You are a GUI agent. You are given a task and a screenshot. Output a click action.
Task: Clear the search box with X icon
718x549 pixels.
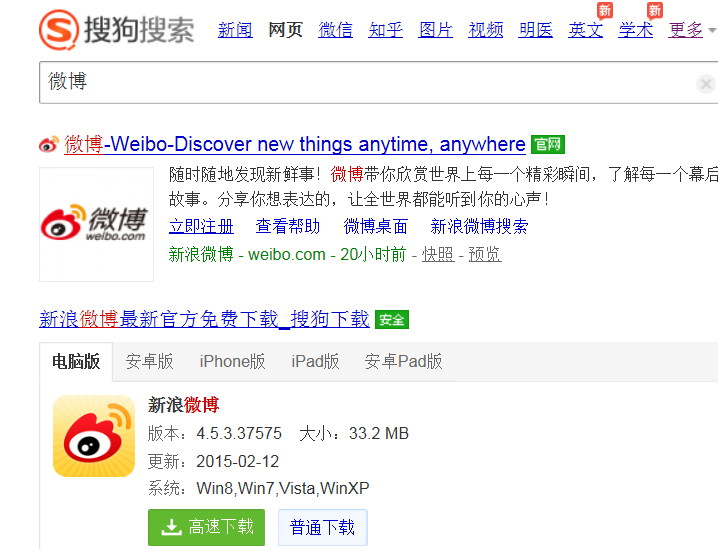(706, 84)
